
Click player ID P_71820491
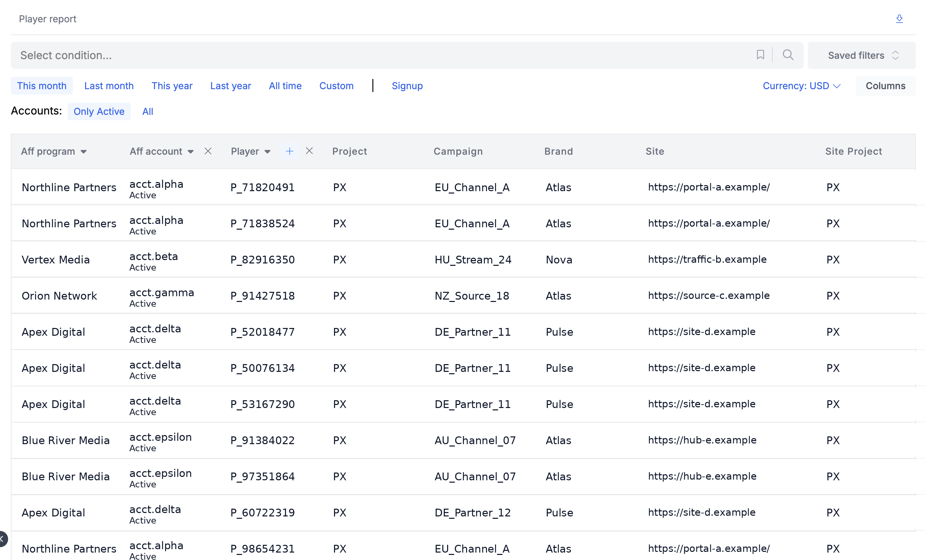[262, 187]
